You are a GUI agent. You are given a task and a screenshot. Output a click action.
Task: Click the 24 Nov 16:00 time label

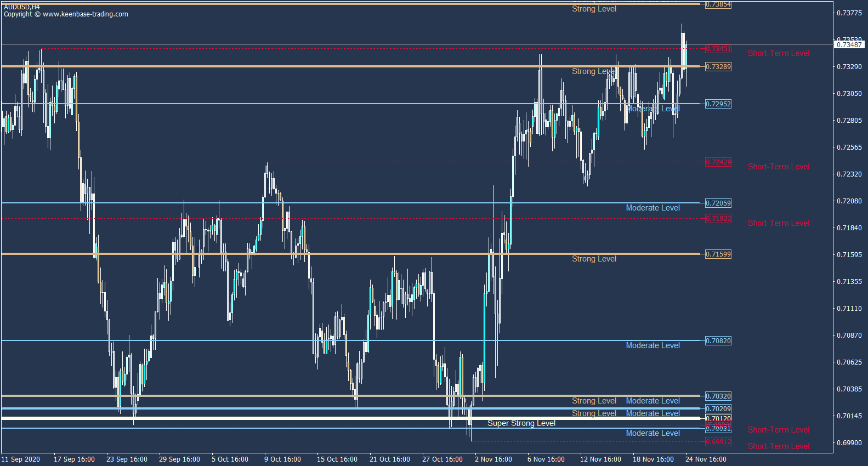pyautogui.click(x=706, y=459)
